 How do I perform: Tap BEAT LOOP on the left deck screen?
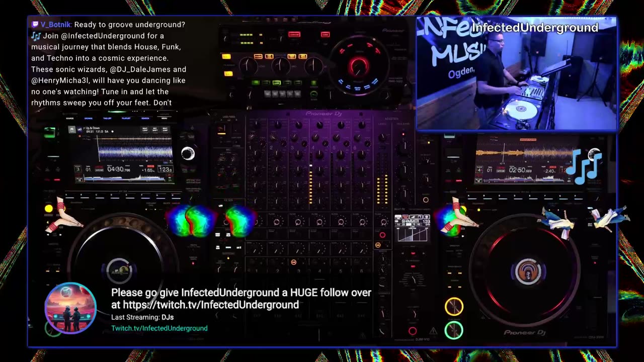(x=145, y=129)
